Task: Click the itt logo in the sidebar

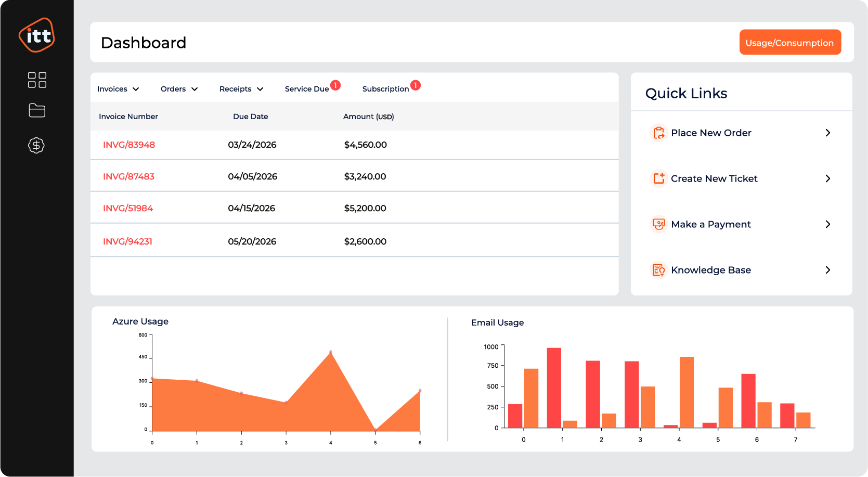Action: coord(37,35)
